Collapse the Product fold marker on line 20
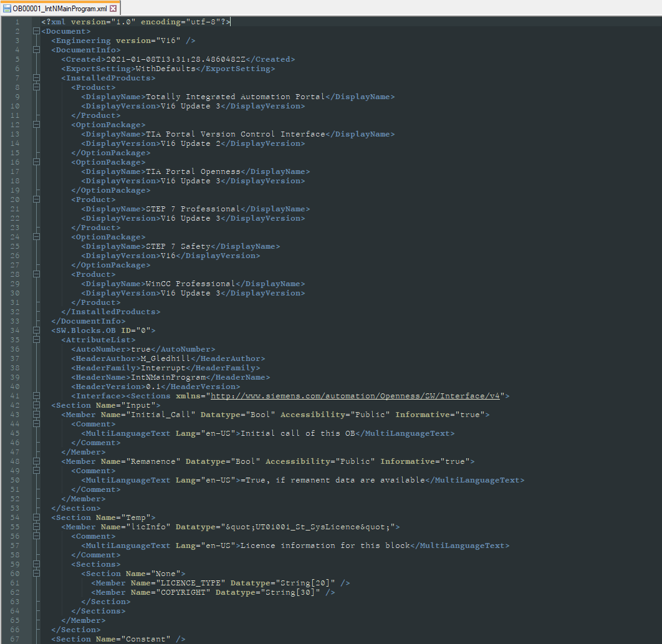Screen dimensions: 662x644 pyautogui.click(x=36, y=199)
